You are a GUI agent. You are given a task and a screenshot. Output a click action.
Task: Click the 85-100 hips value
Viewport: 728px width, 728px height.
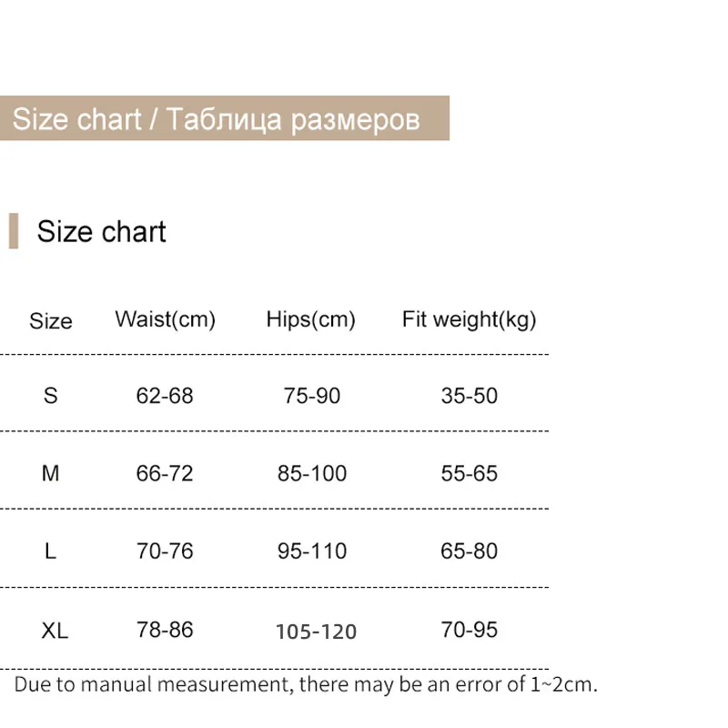pyautogui.click(x=312, y=473)
